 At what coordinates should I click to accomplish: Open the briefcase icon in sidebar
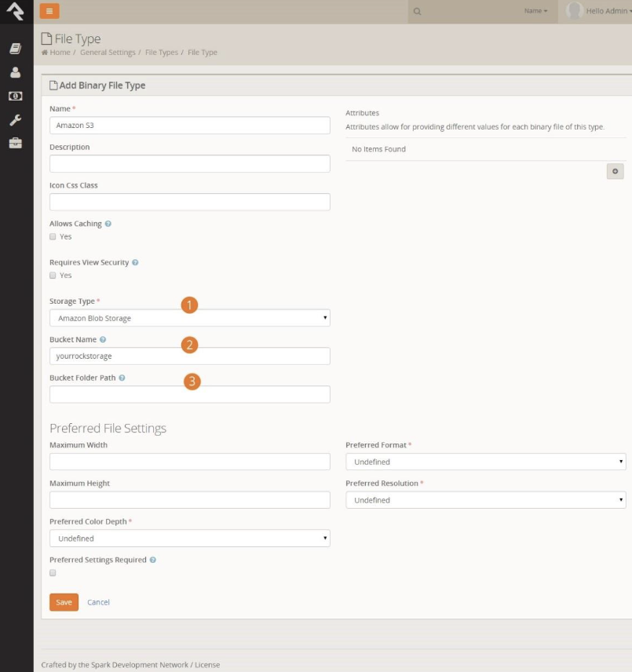pos(15,144)
